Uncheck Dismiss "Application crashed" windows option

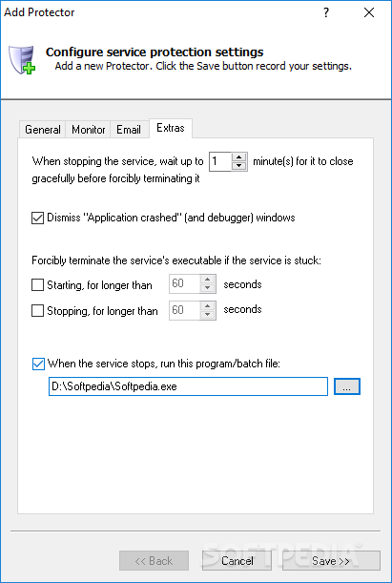coord(37,218)
